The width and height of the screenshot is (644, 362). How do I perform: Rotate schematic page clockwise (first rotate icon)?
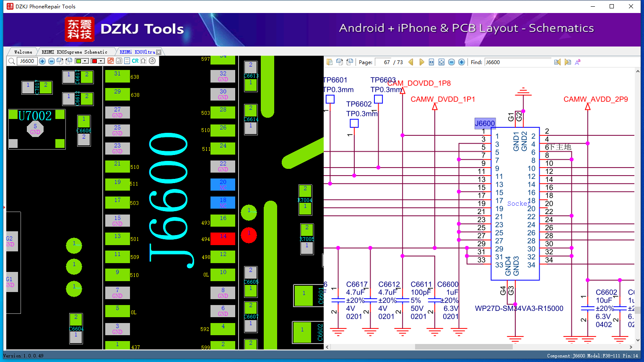tap(339, 62)
